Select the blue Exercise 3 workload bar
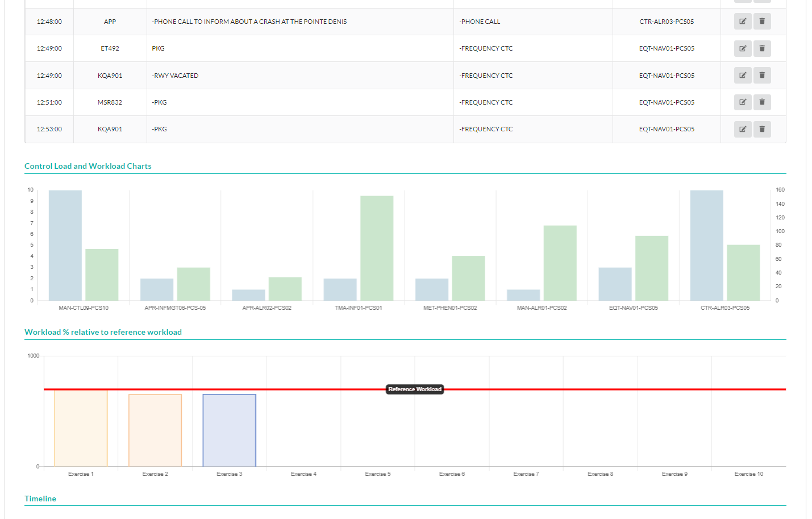 (x=230, y=430)
